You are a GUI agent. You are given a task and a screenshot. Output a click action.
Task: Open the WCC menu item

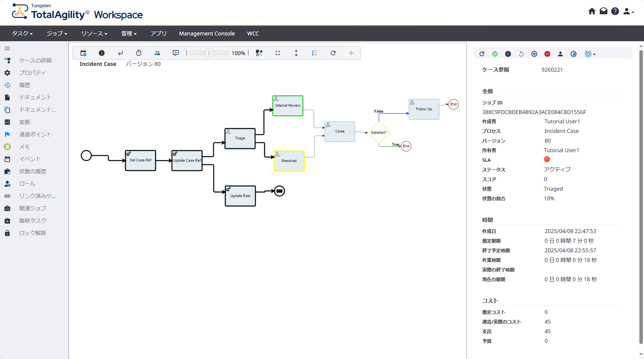tap(253, 34)
